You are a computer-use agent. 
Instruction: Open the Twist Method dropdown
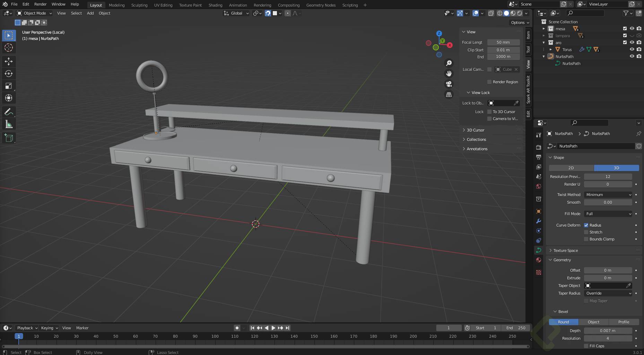[608, 195]
